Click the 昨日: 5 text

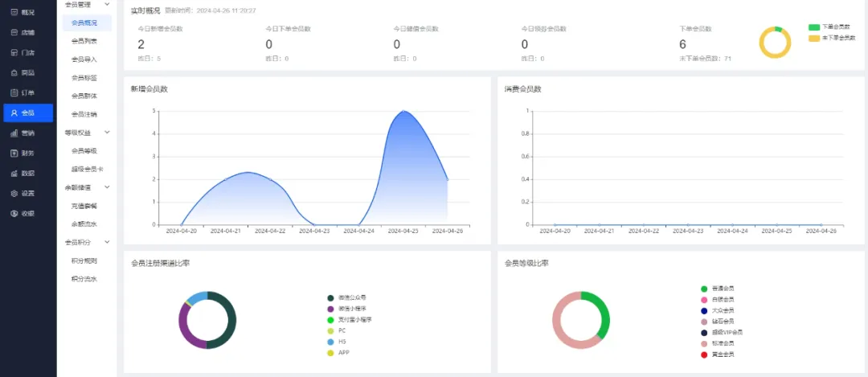point(149,58)
